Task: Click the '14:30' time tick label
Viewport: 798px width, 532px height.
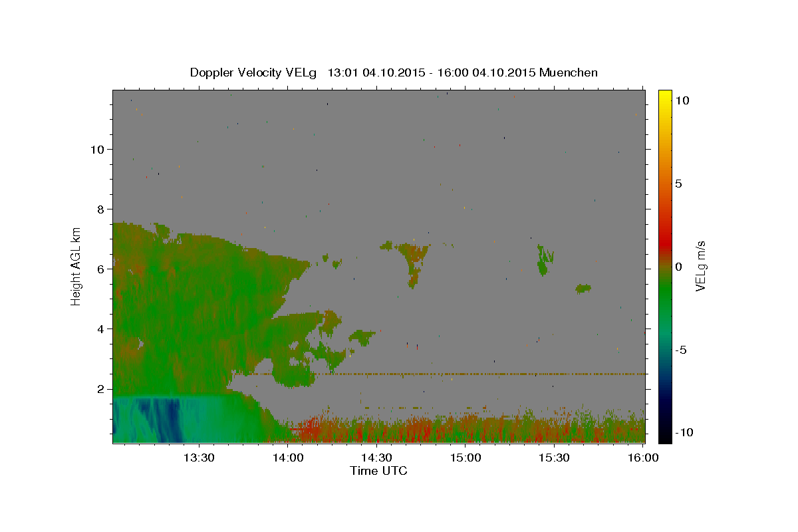Action: pos(376,458)
